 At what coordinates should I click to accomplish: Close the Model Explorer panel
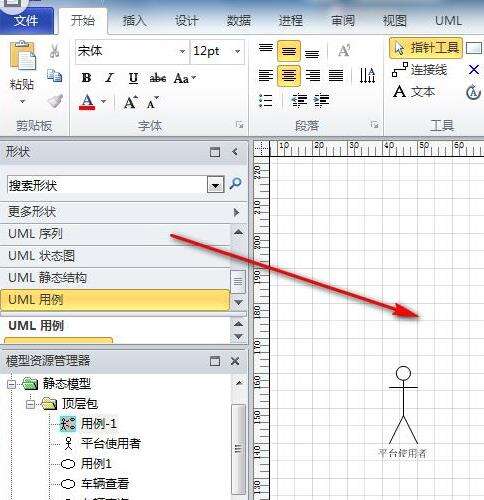point(235,361)
